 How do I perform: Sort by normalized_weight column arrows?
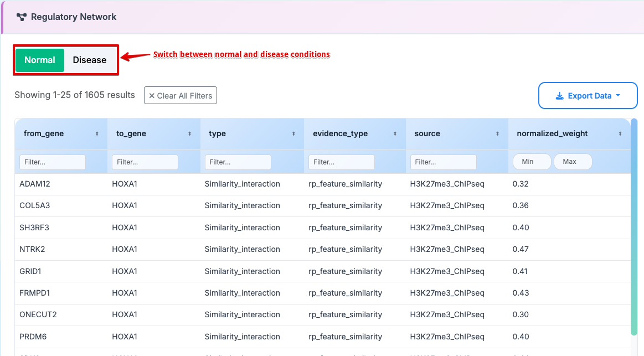[x=620, y=134]
